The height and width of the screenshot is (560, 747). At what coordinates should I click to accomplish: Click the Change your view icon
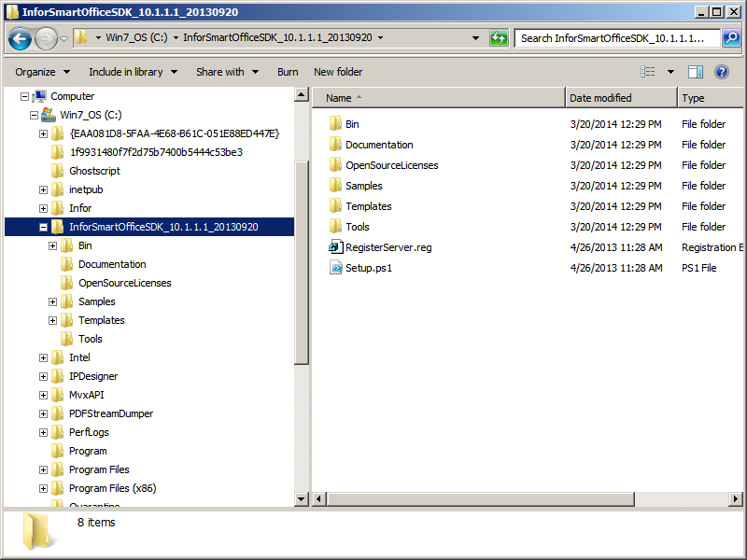[648, 72]
